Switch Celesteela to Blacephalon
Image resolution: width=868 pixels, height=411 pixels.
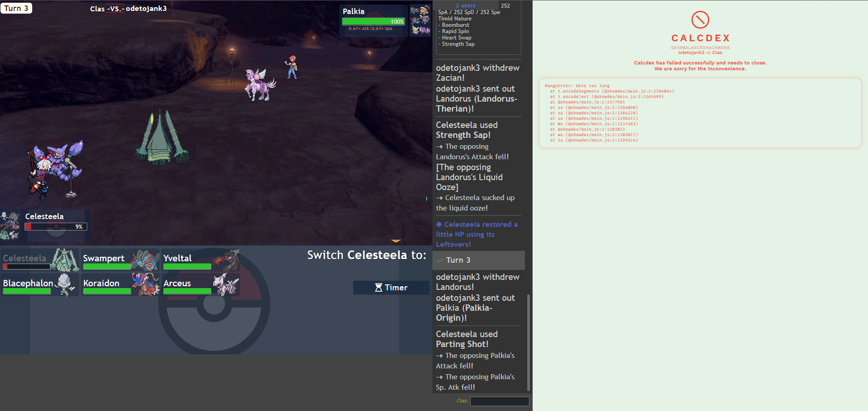[x=40, y=284]
